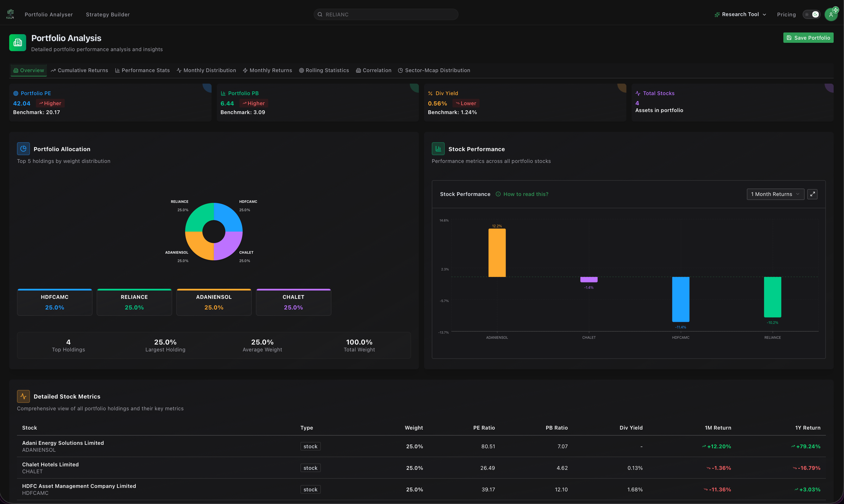Image resolution: width=844 pixels, height=504 pixels.
Task: Go to the Correlation tab
Action: click(x=374, y=70)
